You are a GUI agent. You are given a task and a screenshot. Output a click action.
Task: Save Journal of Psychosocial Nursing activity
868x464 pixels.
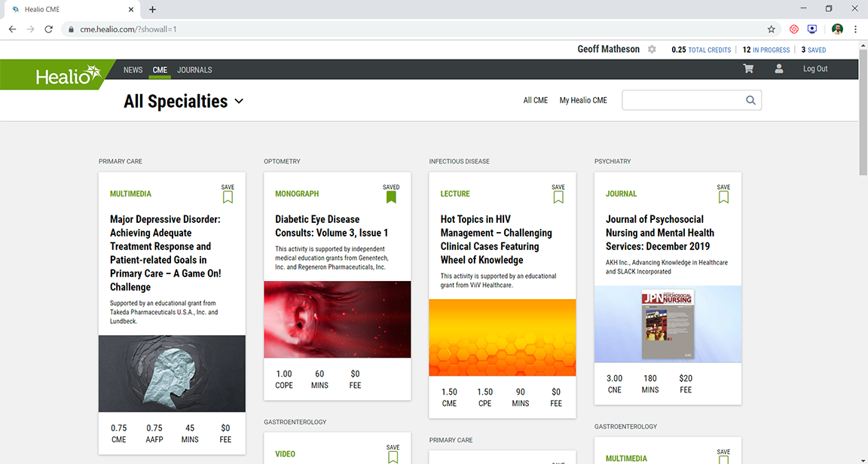(x=723, y=197)
